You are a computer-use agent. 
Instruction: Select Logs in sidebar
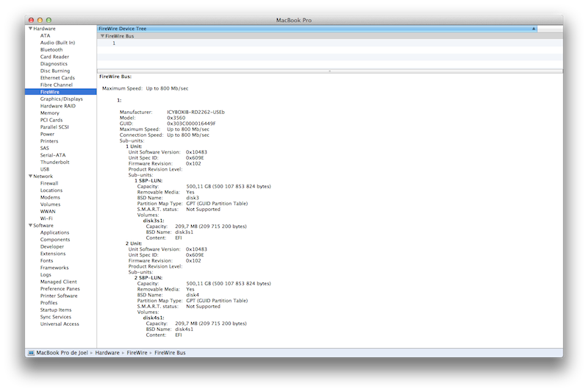46,274
